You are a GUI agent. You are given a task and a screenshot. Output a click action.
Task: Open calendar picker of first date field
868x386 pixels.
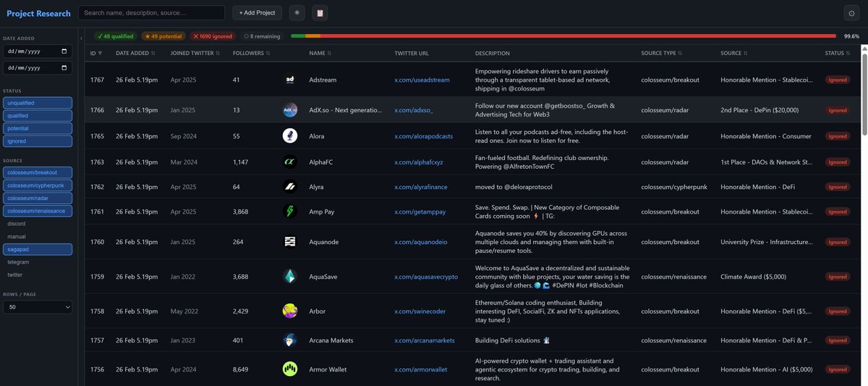coord(65,51)
